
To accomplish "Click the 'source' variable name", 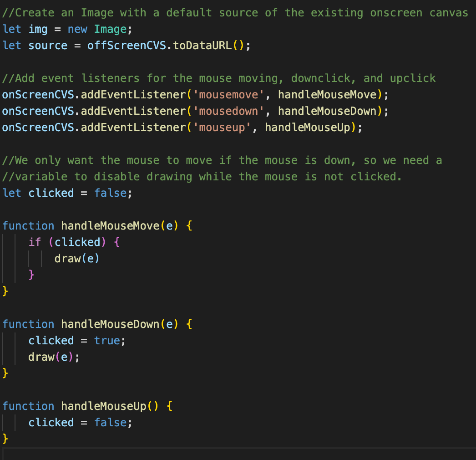I will point(48,46).
